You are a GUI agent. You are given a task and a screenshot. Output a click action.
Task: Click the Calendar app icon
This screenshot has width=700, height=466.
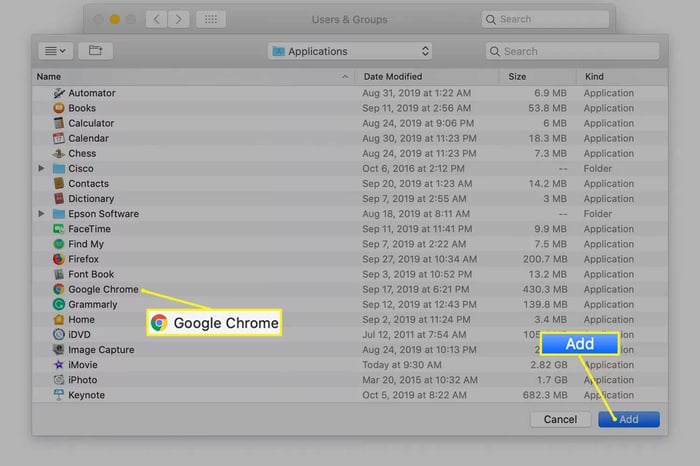59,138
